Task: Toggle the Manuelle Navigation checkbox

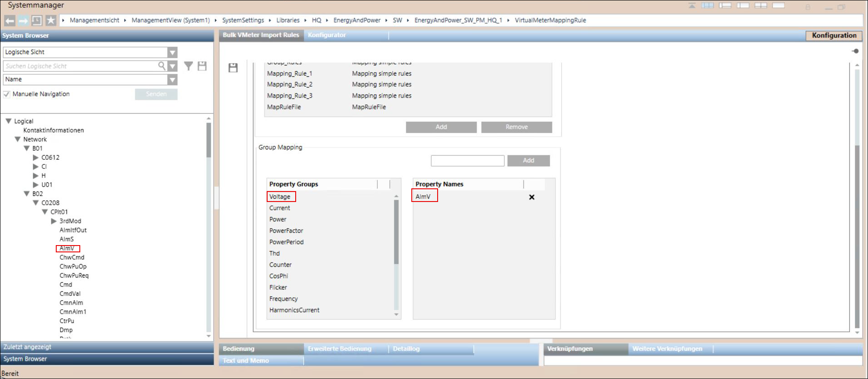Action: pos(7,94)
